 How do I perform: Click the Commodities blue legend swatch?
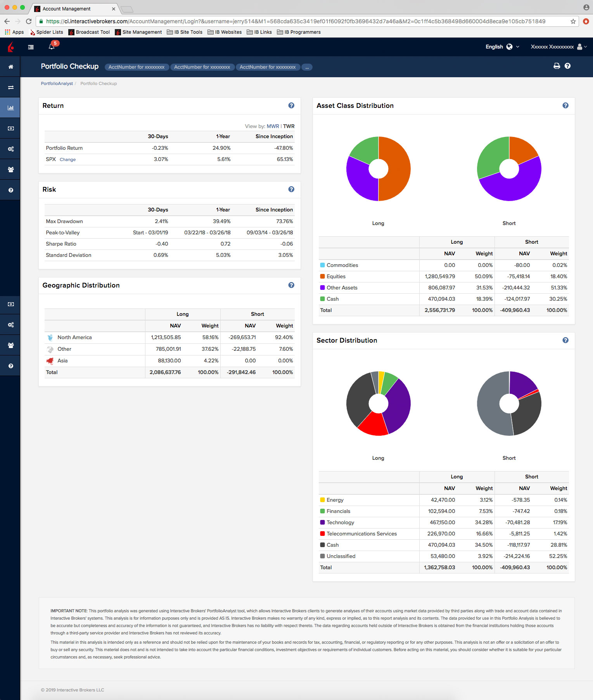(x=322, y=265)
